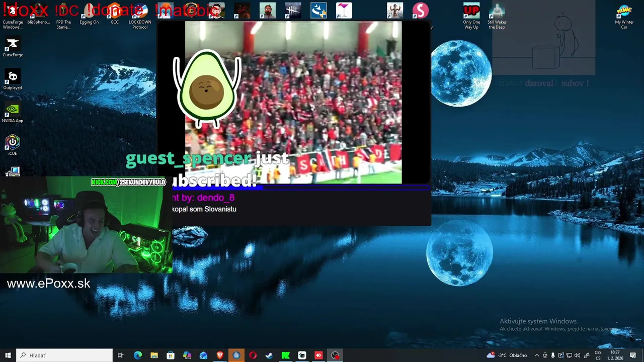
Task: Open the Only One Way Up shortcut
Action: coord(471,16)
